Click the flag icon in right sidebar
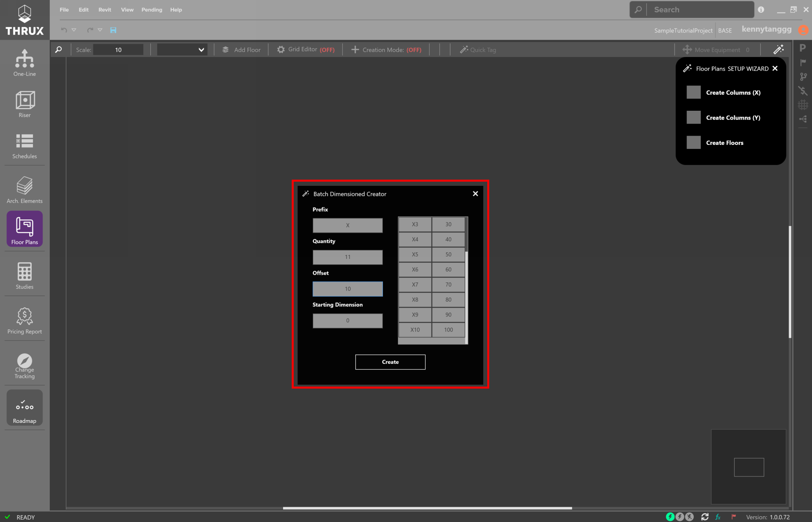 [803, 62]
